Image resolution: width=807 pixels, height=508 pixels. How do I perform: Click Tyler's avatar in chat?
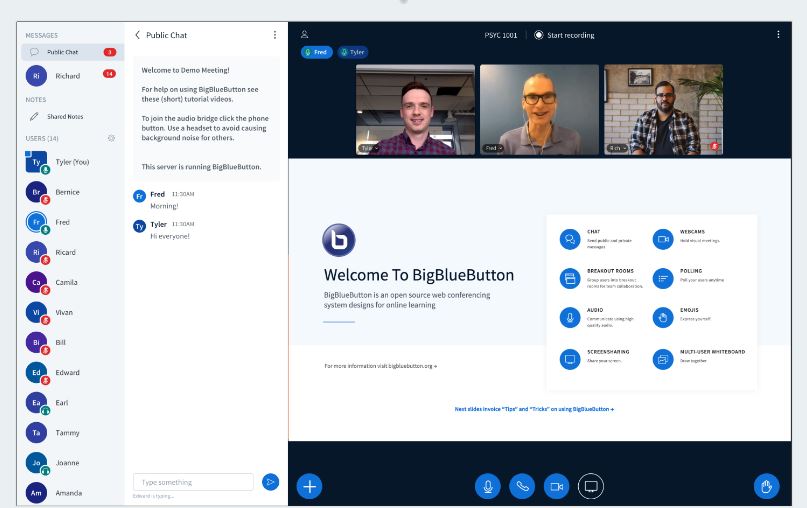click(139, 226)
